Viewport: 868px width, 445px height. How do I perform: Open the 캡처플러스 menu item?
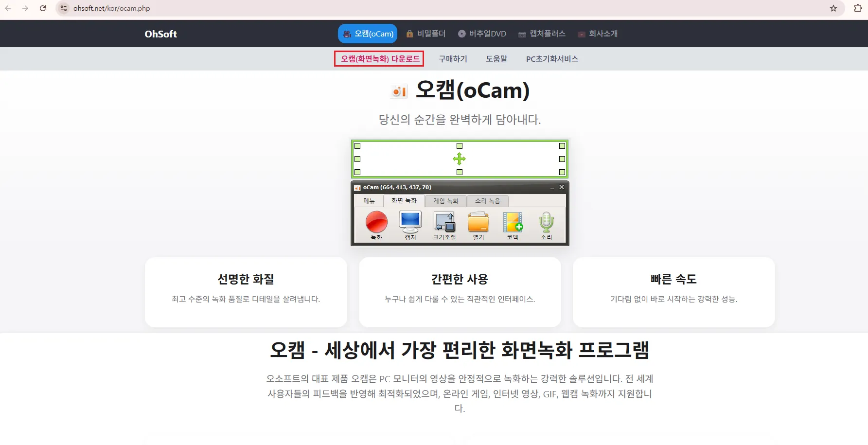(542, 34)
